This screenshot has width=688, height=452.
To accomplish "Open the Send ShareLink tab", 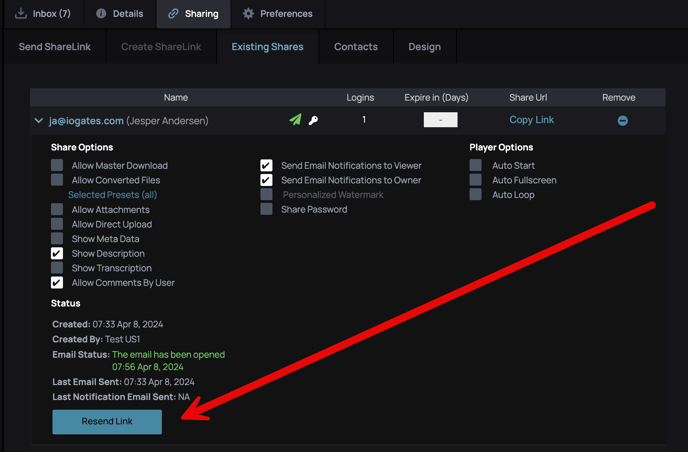I will pyautogui.click(x=57, y=47).
